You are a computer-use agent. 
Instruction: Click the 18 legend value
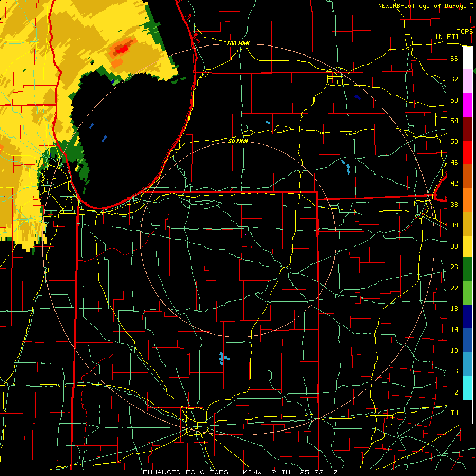454,309
